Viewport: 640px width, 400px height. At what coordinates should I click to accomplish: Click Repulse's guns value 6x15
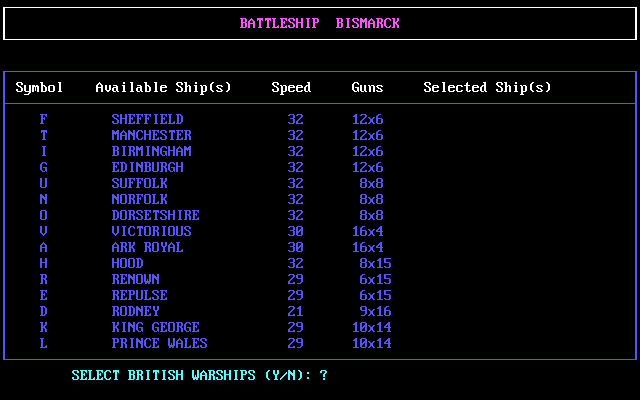point(376,295)
